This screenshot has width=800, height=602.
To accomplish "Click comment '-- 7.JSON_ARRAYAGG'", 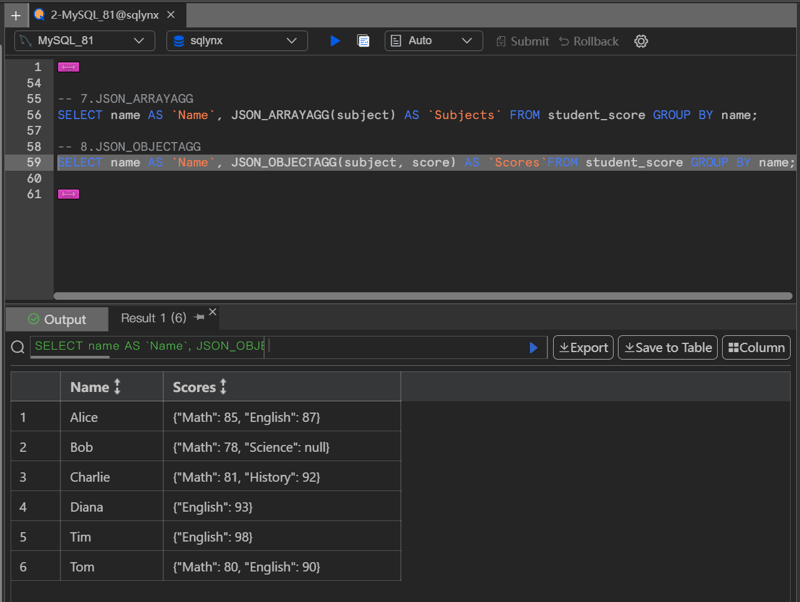I will (x=126, y=98).
